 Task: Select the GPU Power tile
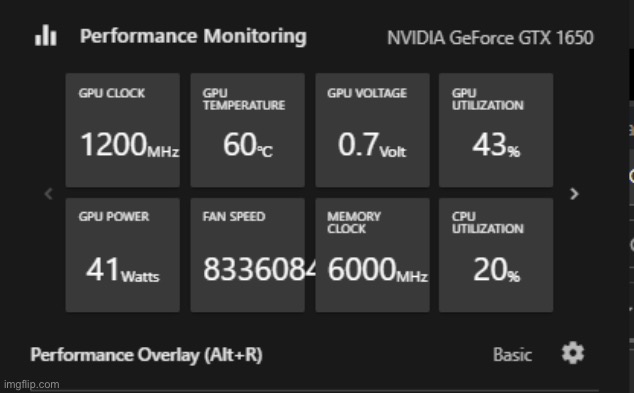coord(123,255)
